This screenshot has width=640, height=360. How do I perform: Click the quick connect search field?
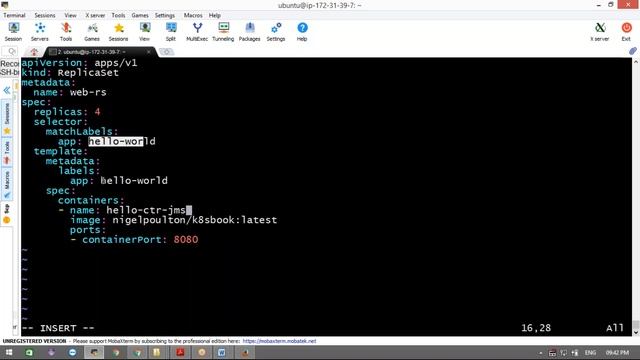(10, 51)
